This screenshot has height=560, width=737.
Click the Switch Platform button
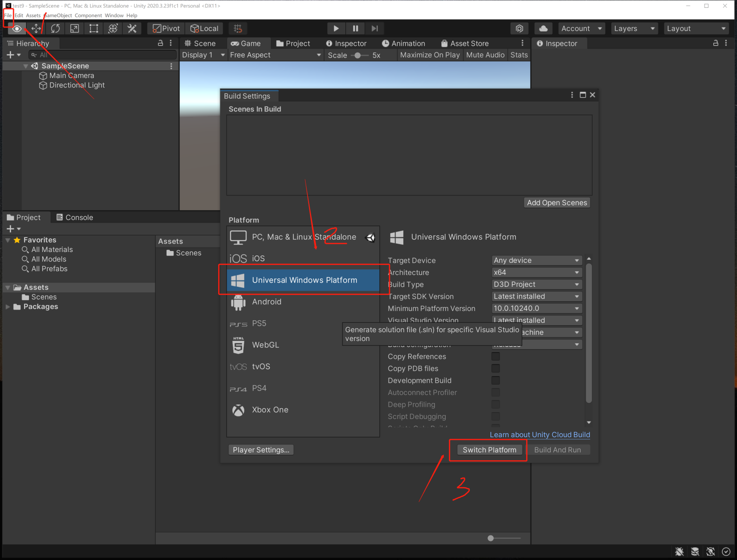pos(489,450)
